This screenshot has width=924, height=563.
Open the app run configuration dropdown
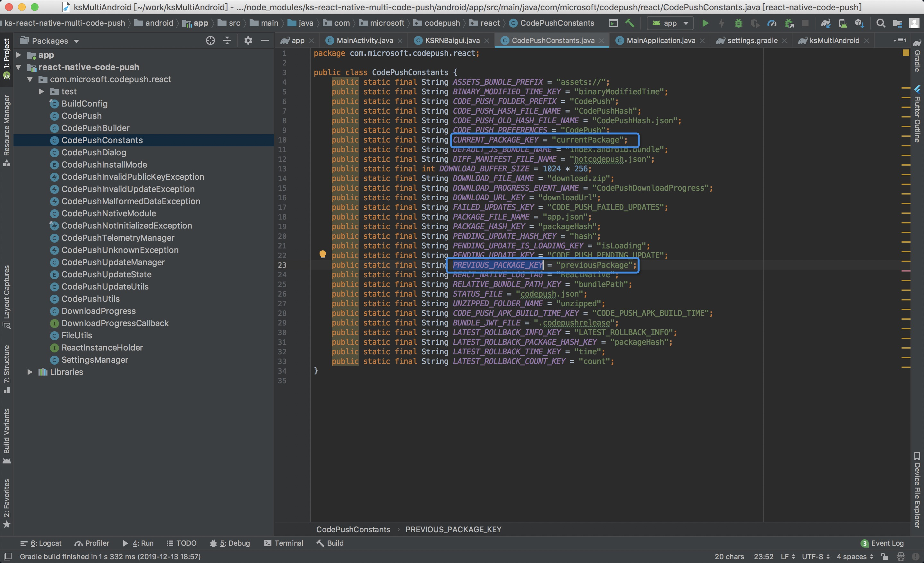pos(671,23)
